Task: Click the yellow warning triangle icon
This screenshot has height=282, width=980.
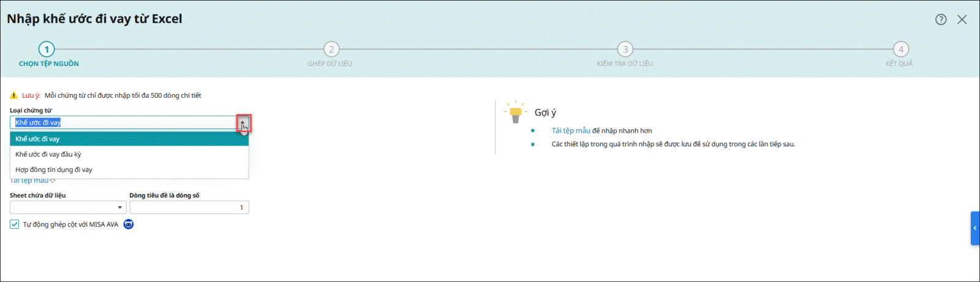Action: [x=13, y=95]
